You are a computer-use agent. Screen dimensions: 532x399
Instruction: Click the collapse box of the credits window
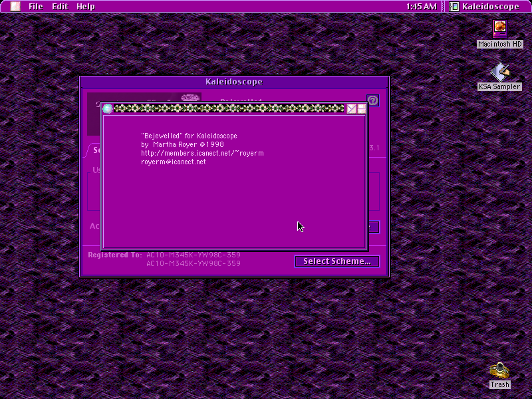pyautogui.click(x=362, y=108)
